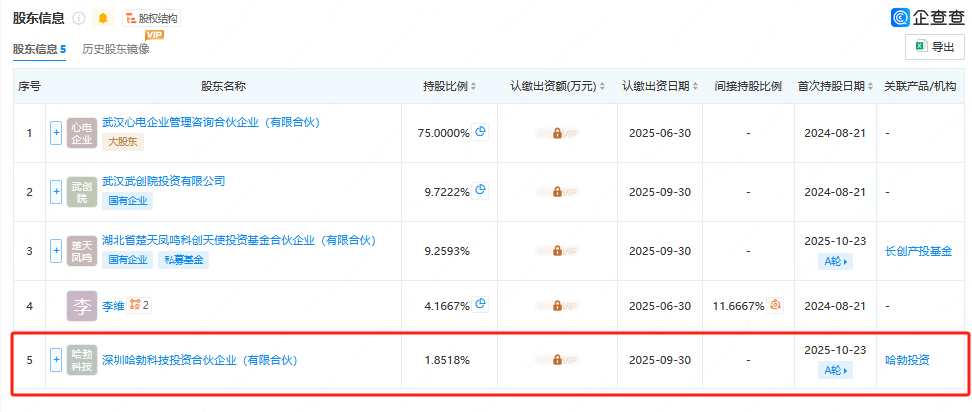This screenshot has width=972, height=412.
Task: Click the 心电企业 logo thumbnail
Action: (82, 133)
